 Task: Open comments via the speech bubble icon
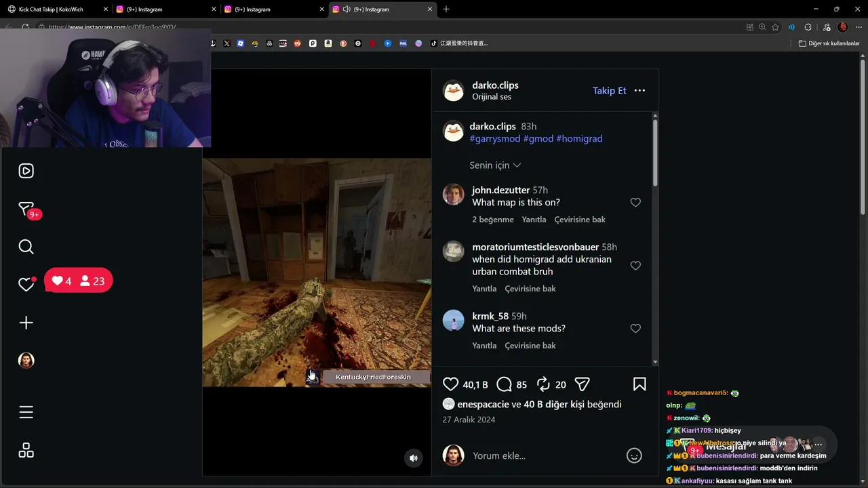coord(504,384)
